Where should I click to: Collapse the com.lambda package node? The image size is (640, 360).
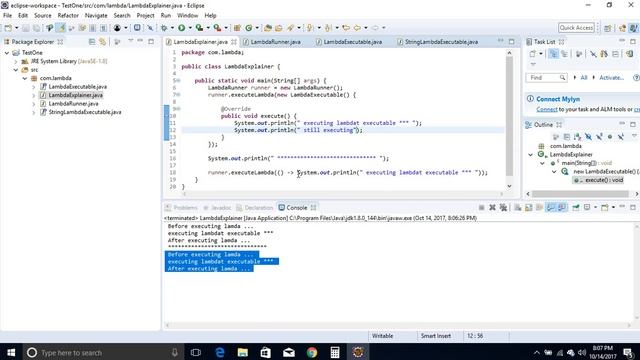[24, 78]
